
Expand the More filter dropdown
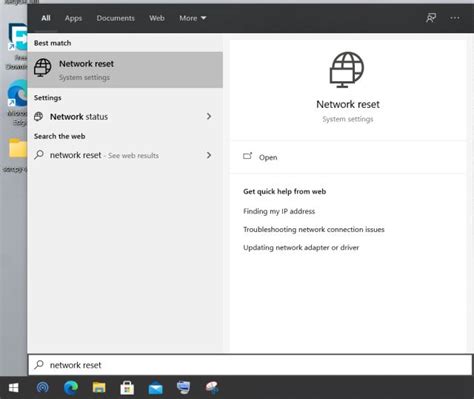click(192, 18)
